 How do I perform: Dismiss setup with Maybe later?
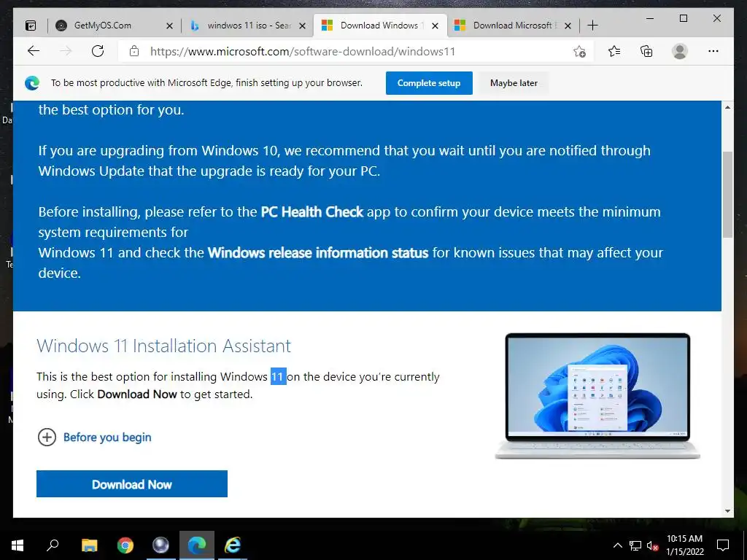point(514,83)
